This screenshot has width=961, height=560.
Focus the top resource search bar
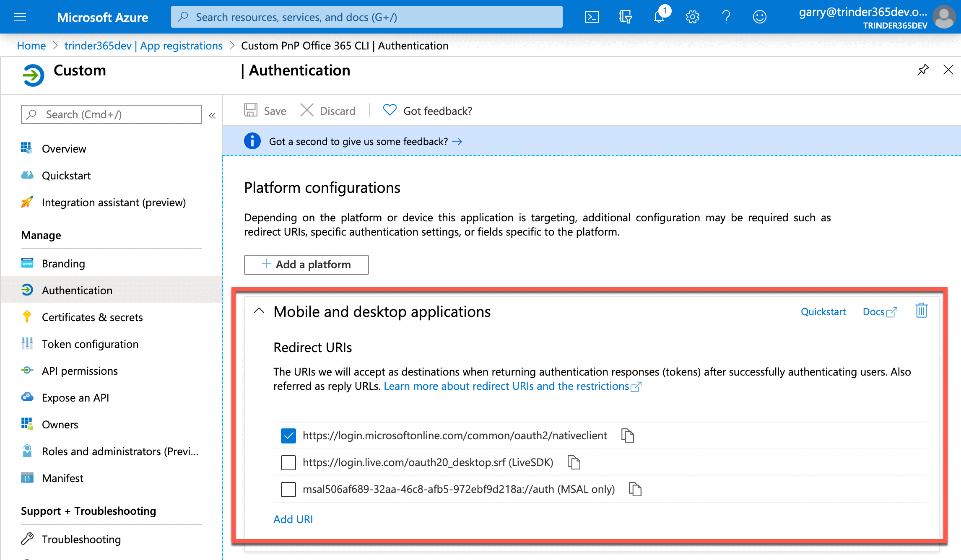[366, 17]
